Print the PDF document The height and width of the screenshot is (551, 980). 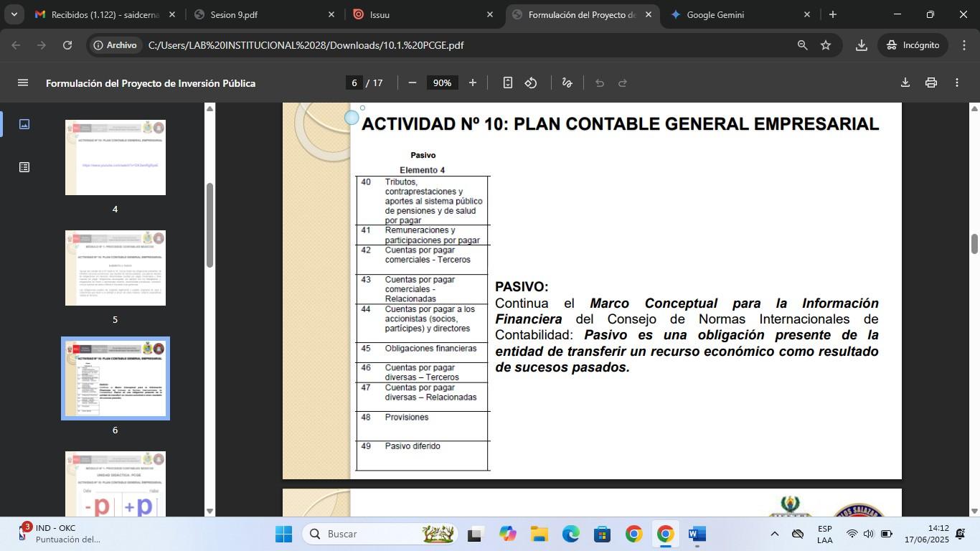point(931,83)
